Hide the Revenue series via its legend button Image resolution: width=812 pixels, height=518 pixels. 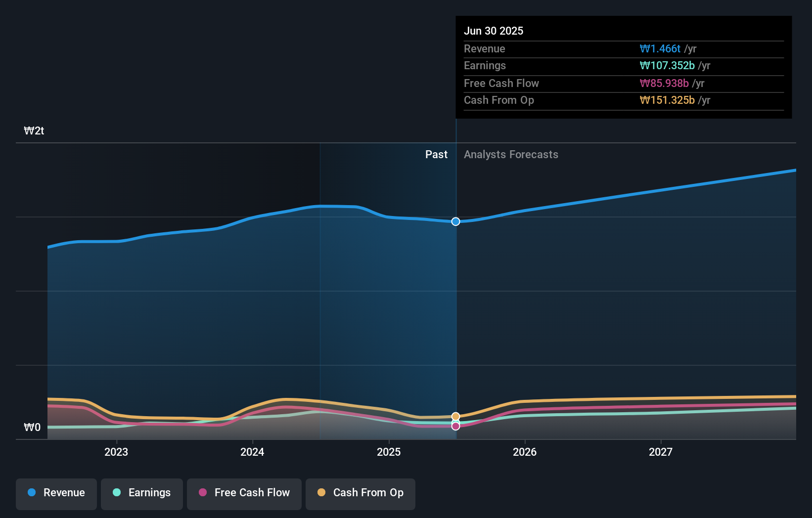point(56,493)
